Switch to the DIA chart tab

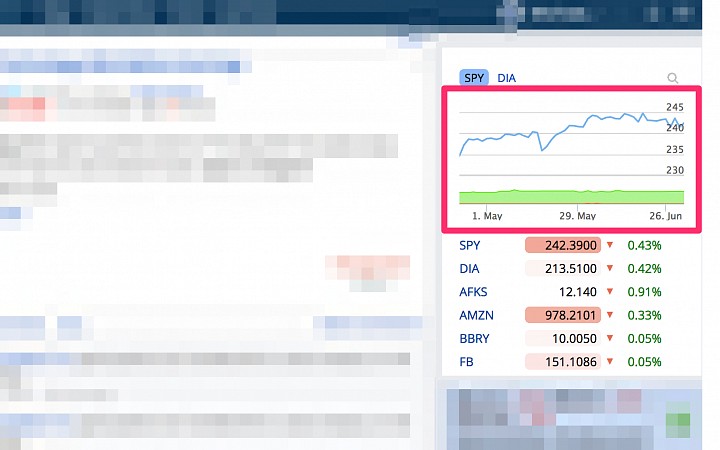coord(506,78)
